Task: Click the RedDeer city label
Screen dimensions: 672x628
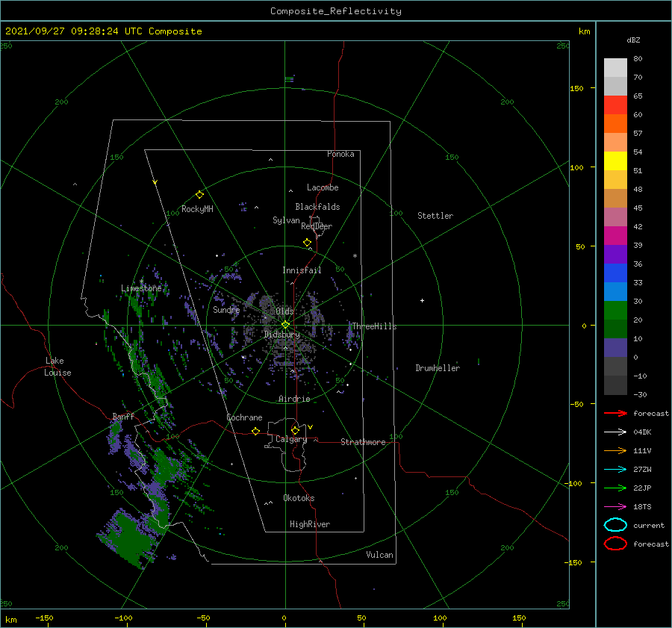Action: pyautogui.click(x=317, y=226)
